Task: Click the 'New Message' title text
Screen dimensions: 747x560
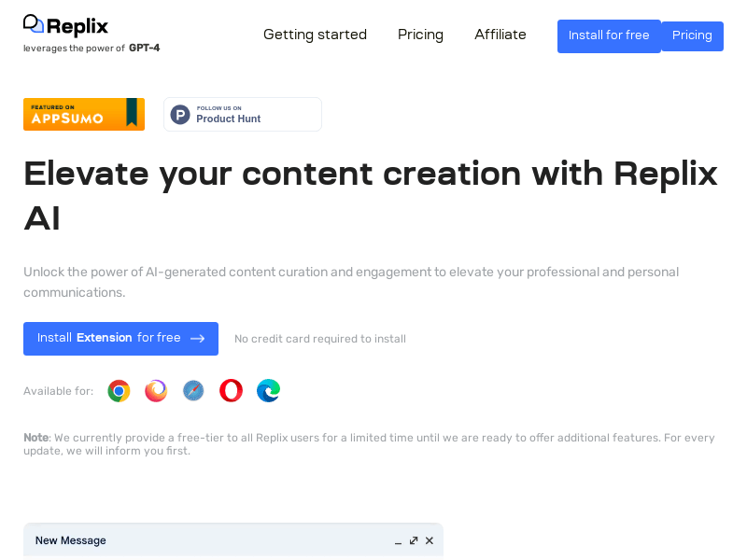Action: (x=71, y=540)
